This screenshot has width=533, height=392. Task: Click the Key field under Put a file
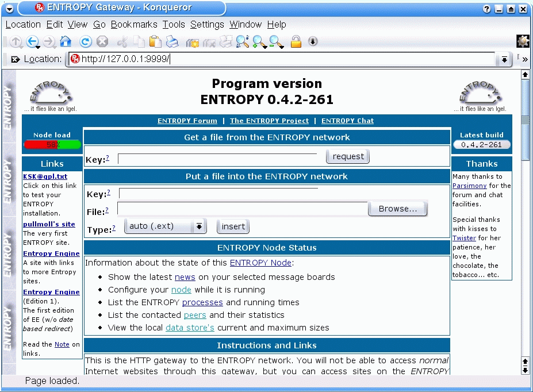(218, 193)
